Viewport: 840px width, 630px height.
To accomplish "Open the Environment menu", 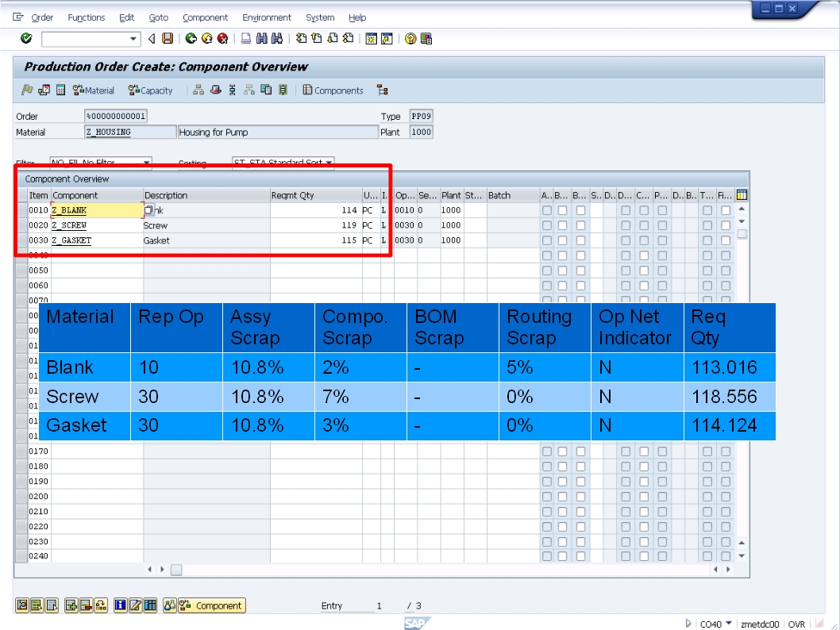I will pos(267,17).
